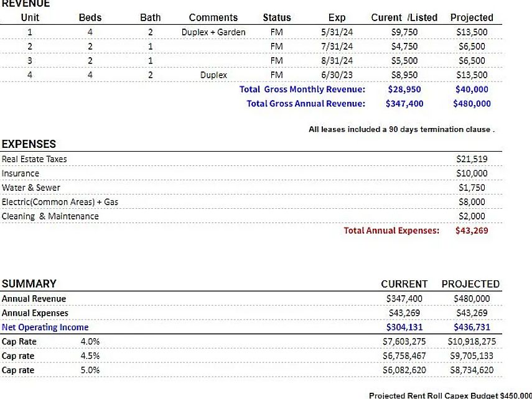Select the $9,750 current rent cell
The image size is (532, 399).
[404, 32]
